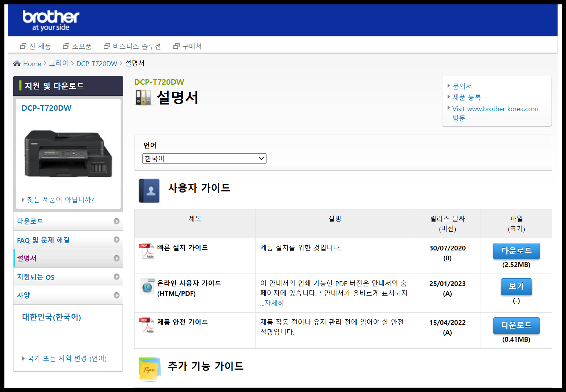566x392 pixels.
Task: Click 온라인 사용자 가이드 (HTML/PDF) title
Action: tap(189, 288)
